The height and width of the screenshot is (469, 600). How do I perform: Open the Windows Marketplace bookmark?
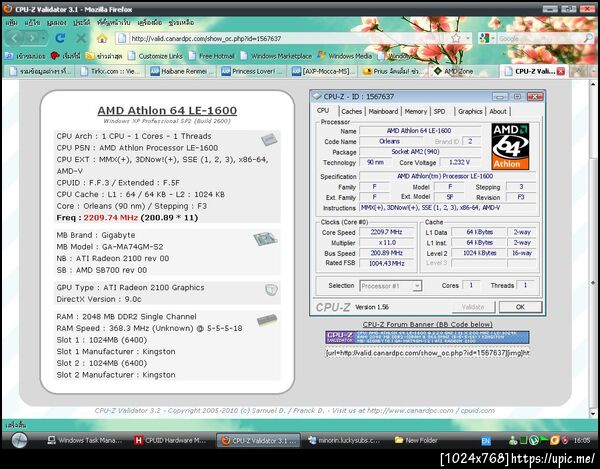(276, 56)
